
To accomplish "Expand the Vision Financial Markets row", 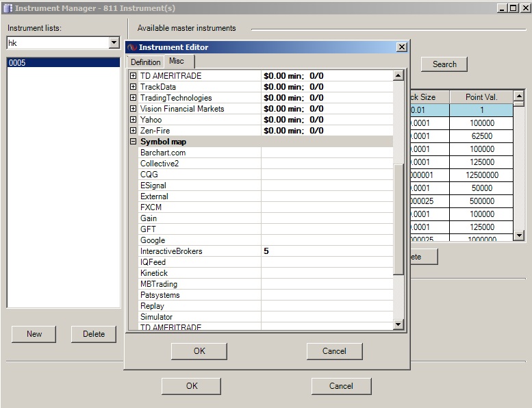I will (134, 109).
